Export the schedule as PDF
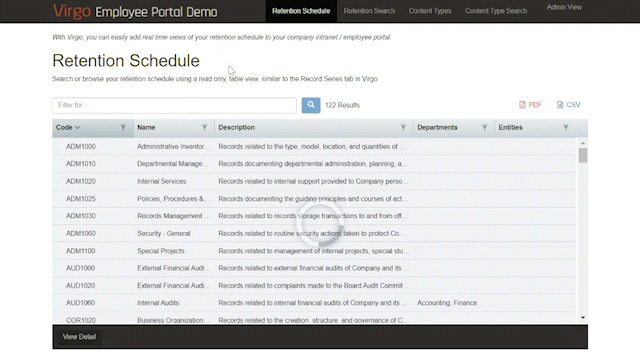 (x=530, y=105)
